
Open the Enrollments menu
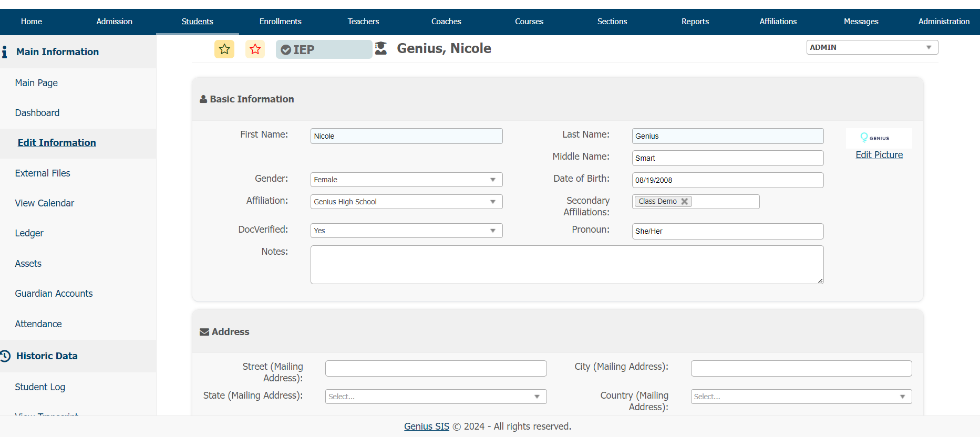[280, 22]
